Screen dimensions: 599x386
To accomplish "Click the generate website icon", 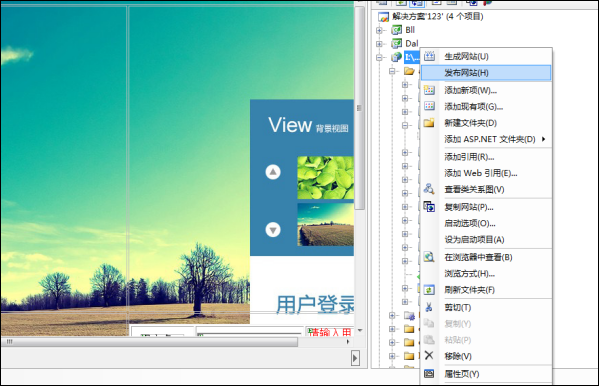I will pos(429,56).
